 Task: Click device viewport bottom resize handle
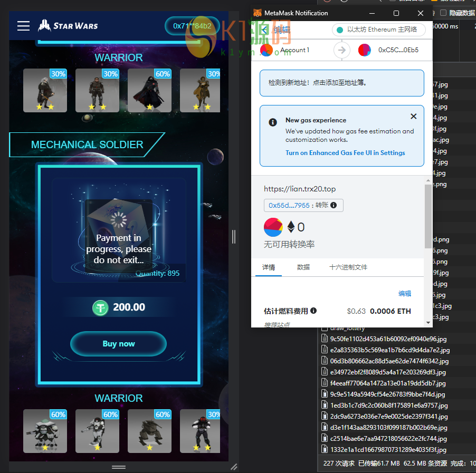[x=119, y=467]
